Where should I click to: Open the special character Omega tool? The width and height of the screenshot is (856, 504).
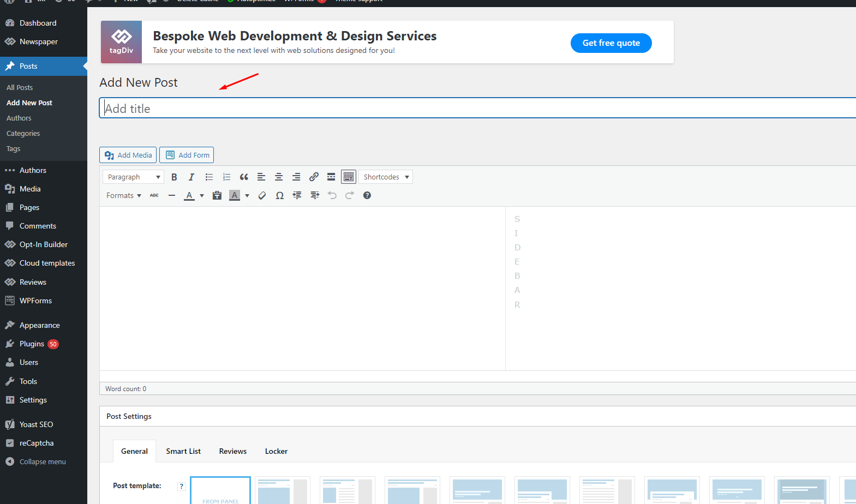tap(279, 195)
